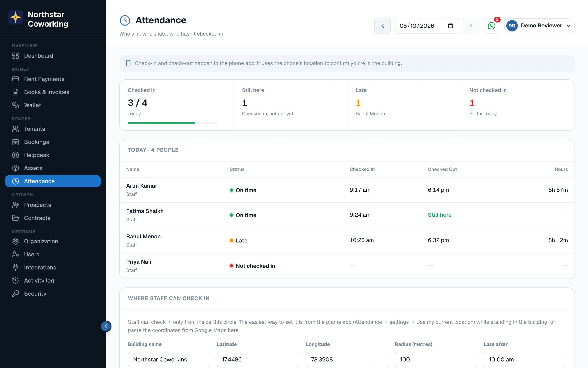Open the Attendance menu item
This screenshot has height=368, width=588.
(x=53, y=181)
